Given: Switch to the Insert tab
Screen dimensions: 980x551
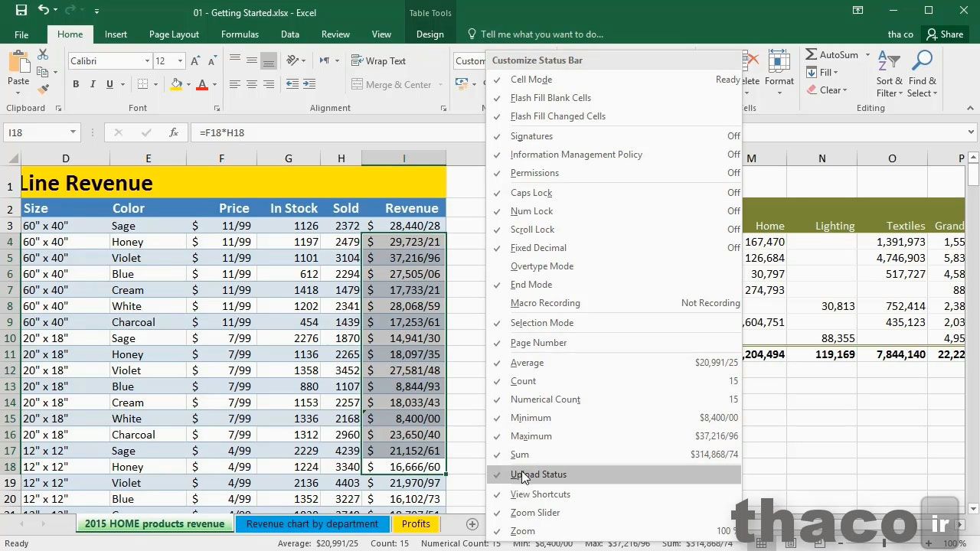Looking at the screenshot, I should pyautogui.click(x=116, y=34).
